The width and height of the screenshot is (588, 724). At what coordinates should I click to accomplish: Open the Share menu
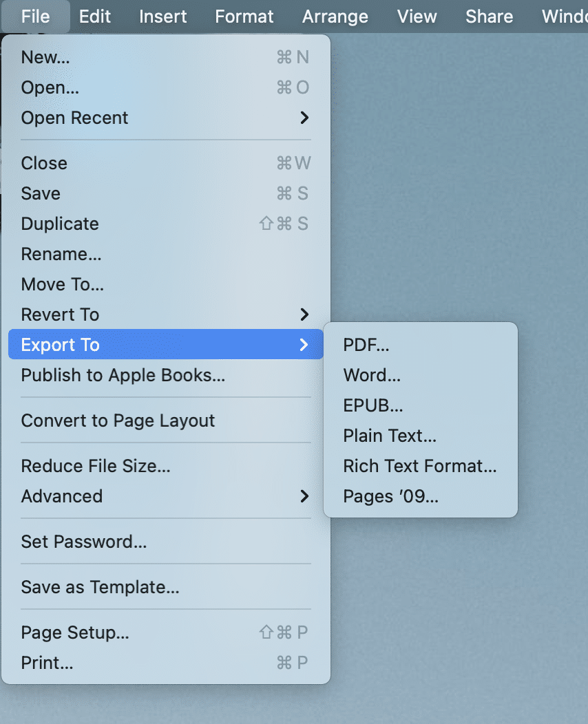click(489, 17)
